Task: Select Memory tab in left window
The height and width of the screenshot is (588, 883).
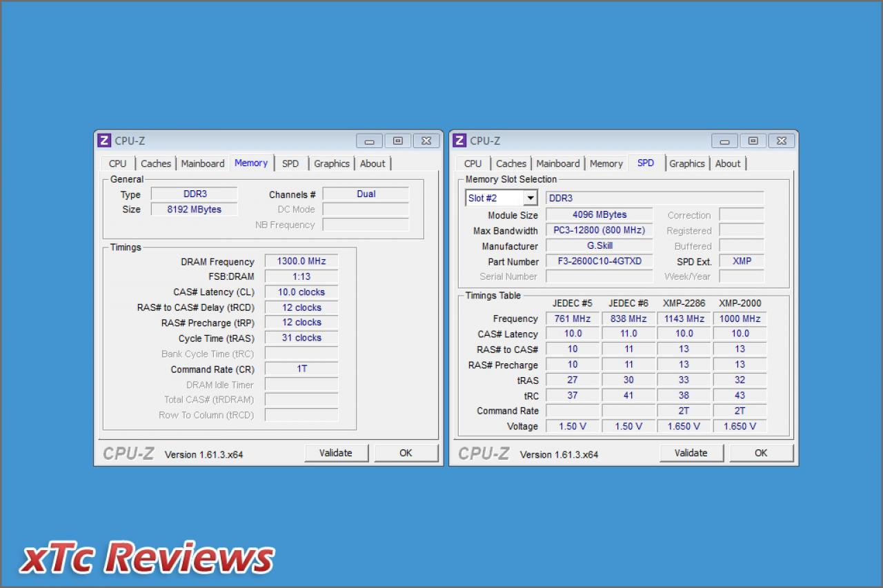Action: pyautogui.click(x=251, y=163)
